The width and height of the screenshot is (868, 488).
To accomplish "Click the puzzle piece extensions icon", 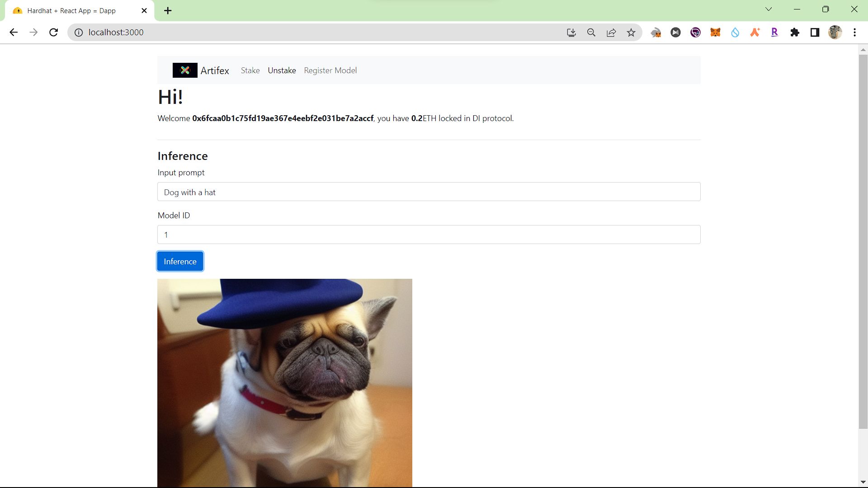I will click(795, 32).
